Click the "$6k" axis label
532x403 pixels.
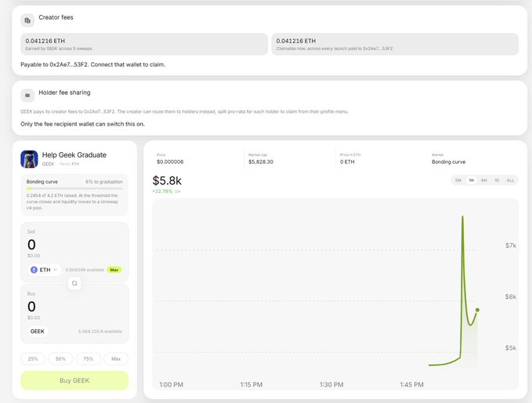pos(511,296)
